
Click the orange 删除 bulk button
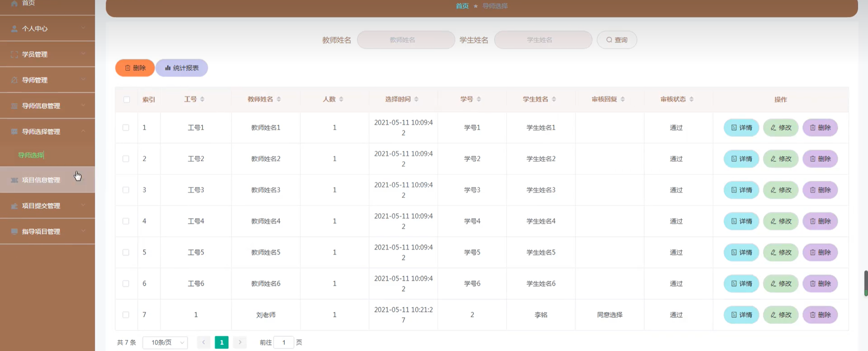click(x=135, y=68)
